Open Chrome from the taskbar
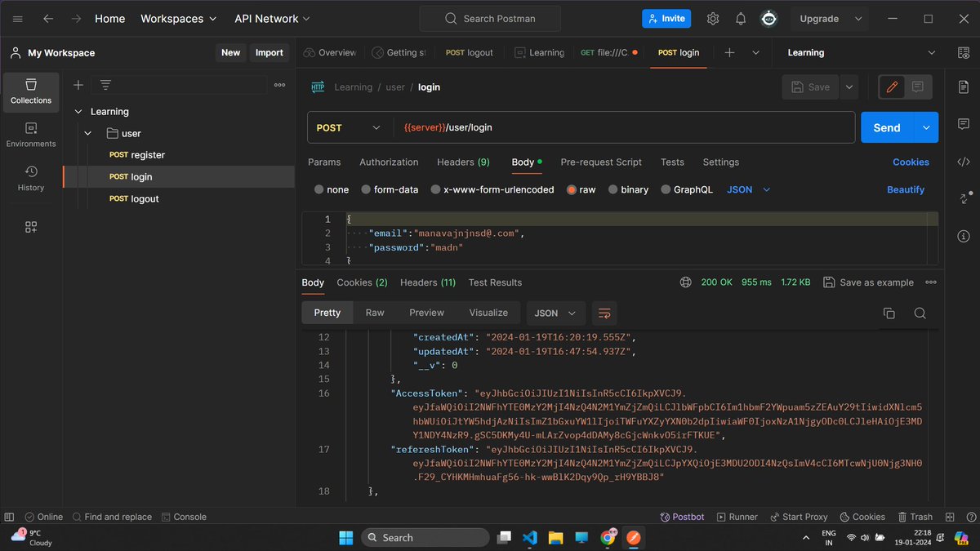The image size is (980, 551). 608,538
